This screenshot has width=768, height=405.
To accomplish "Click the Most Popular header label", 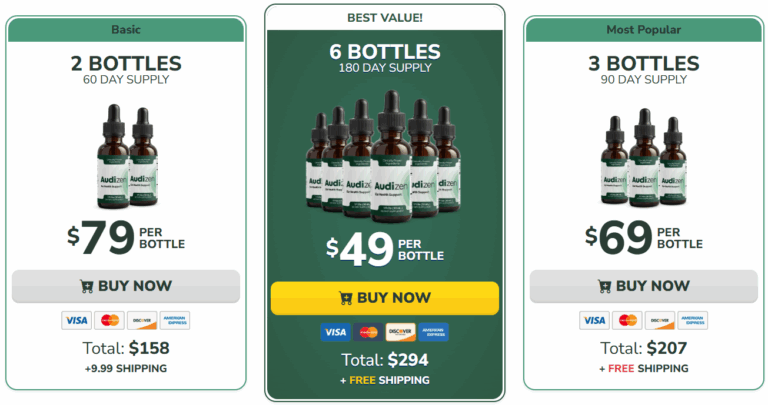I will tap(644, 29).
